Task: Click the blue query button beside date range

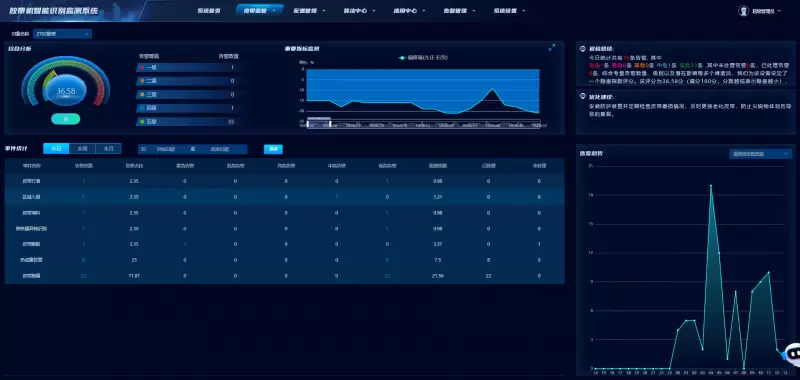Action: [x=273, y=149]
